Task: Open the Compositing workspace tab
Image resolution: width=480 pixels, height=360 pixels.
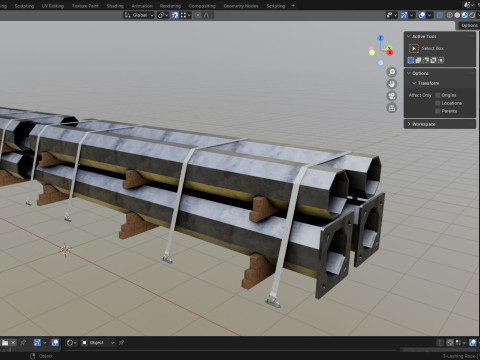Action: (202, 6)
